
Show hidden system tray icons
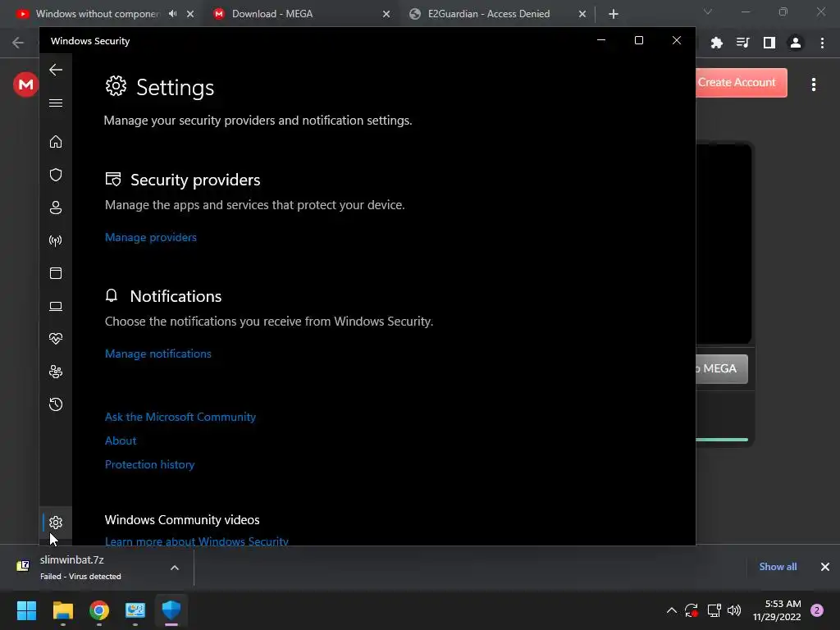pyautogui.click(x=671, y=610)
